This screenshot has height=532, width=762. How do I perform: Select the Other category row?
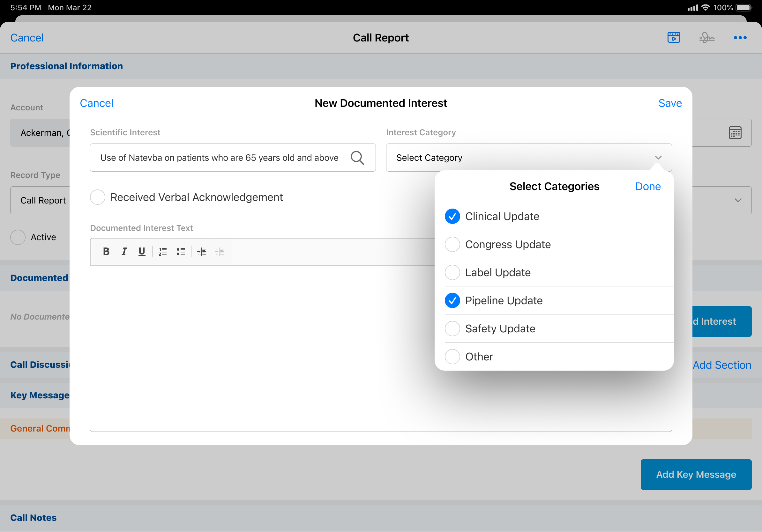(479, 357)
